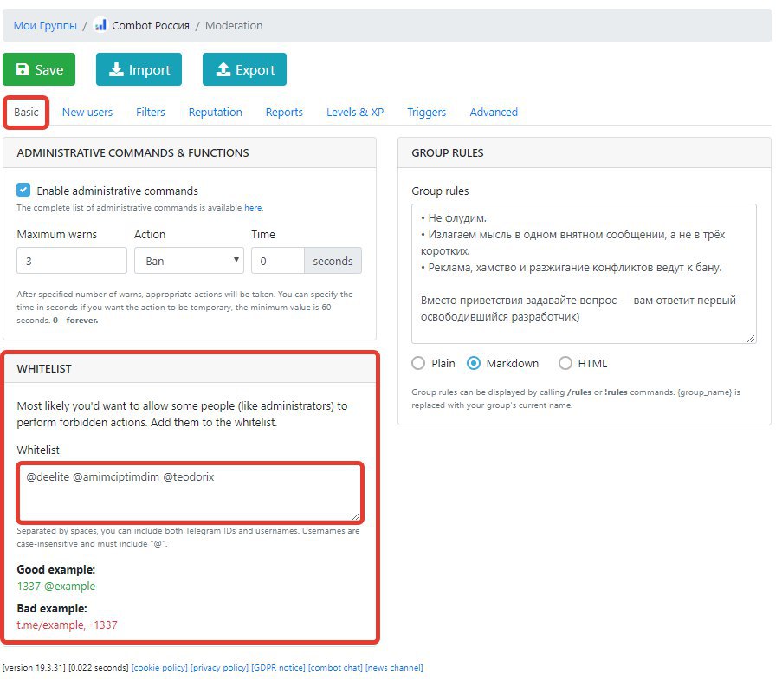Select the Markdown format radio button
Viewport: 782px width, 700px height.
(x=474, y=363)
